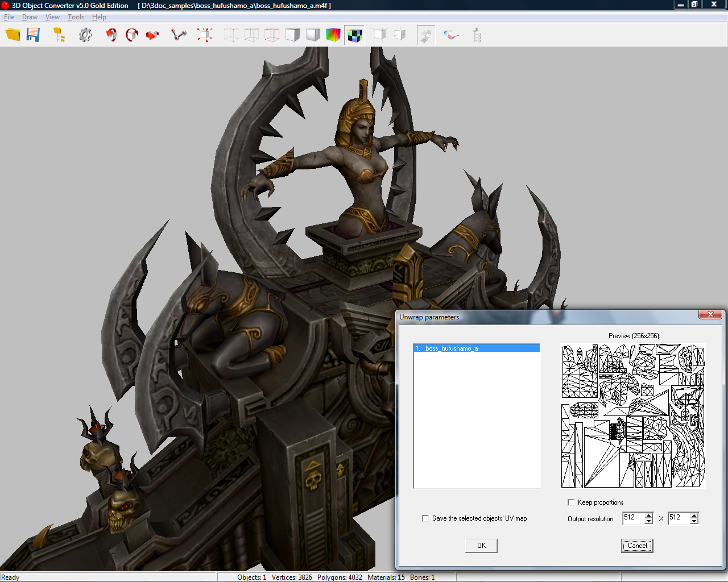Viewport: 728px width, 582px height.
Task: Open the Tools menu
Action: (x=76, y=17)
